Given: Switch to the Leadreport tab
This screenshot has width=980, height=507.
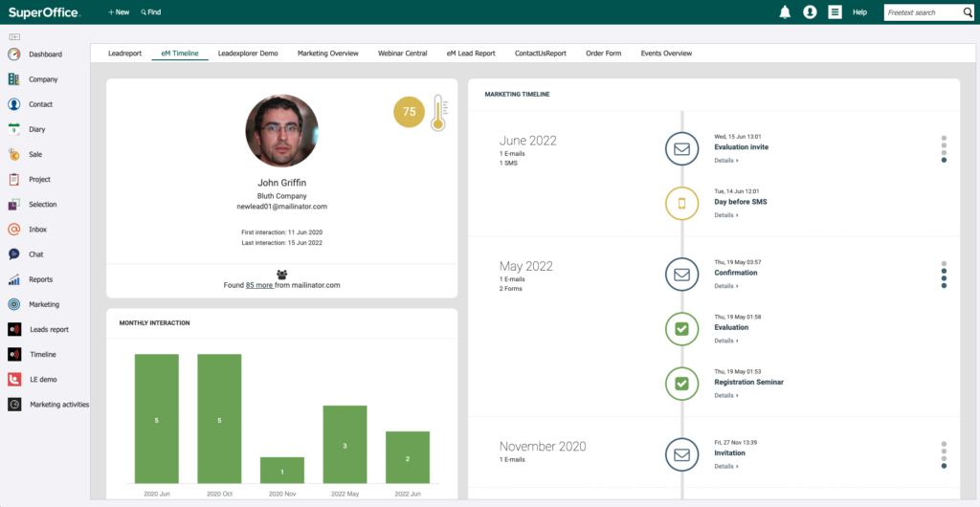Looking at the screenshot, I should (125, 53).
